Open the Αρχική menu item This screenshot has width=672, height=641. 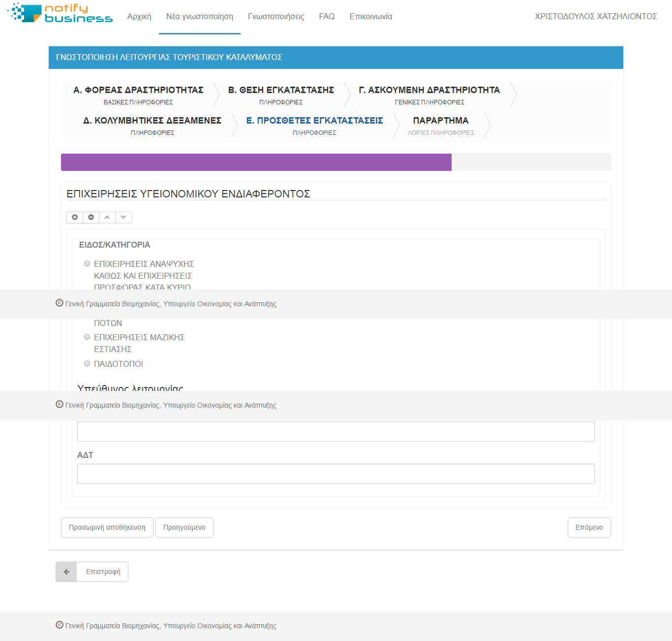pyautogui.click(x=139, y=16)
